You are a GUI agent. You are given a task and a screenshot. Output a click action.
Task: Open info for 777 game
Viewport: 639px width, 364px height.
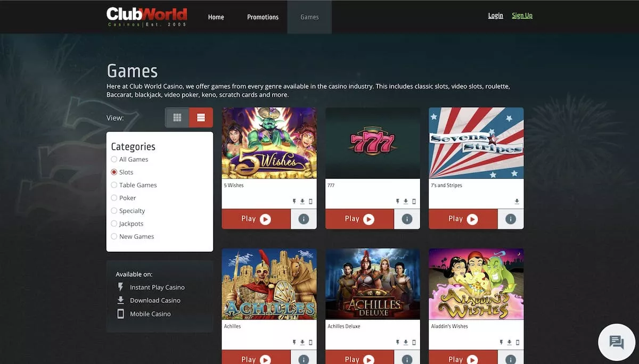click(x=407, y=219)
